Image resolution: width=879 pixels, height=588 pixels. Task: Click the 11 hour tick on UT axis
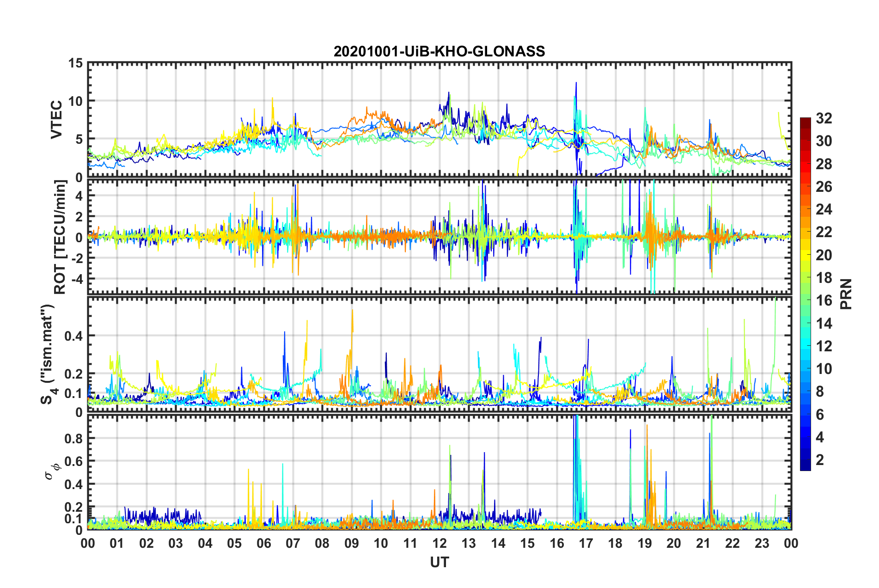(410, 543)
